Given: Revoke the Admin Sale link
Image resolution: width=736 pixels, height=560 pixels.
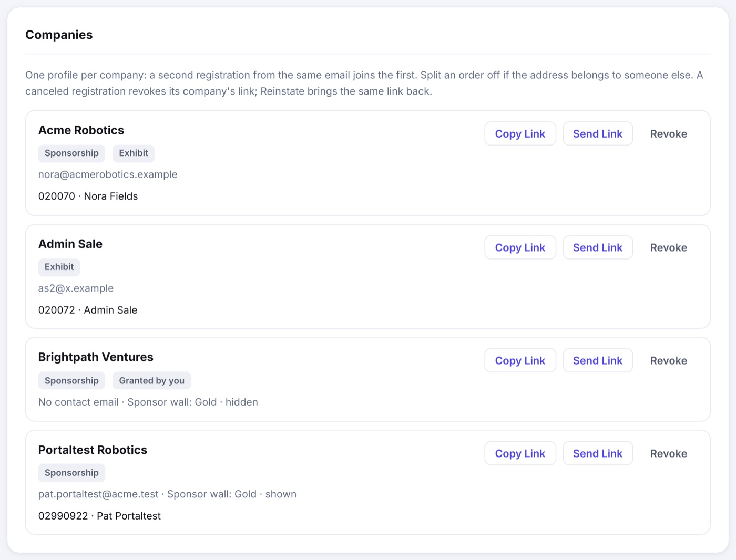Looking at the screenshot, I should coord(669,247).
